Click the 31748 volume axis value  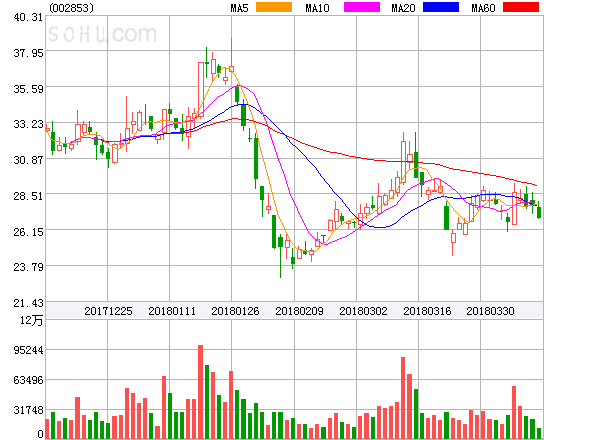click(x=28, y=410)
